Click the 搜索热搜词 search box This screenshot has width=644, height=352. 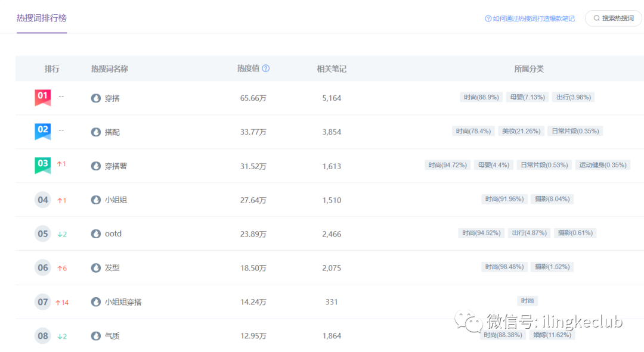pos(613,18)
